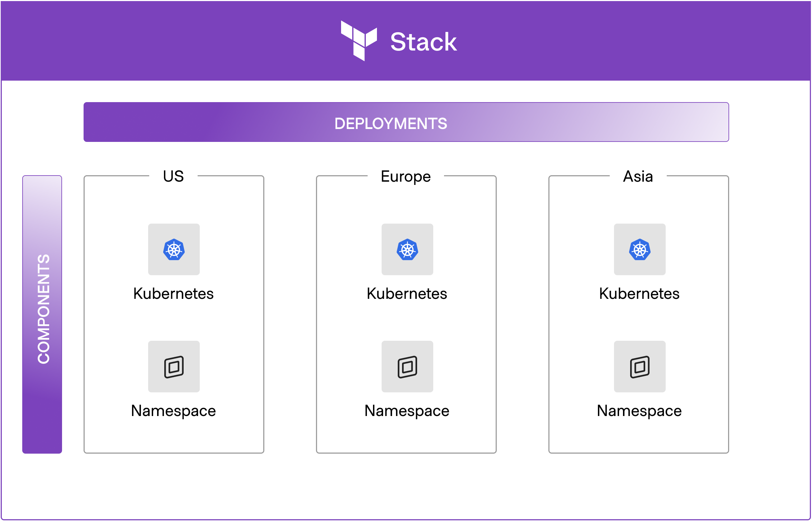Click the Terraform logo in the header
812x521 pixels.
pyautogui.click(x=359, y=39)
